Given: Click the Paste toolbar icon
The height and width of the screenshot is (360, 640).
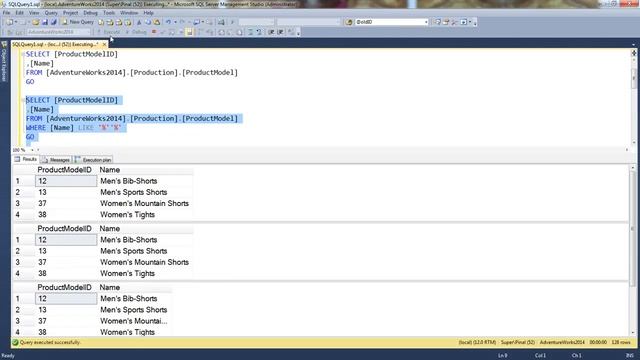Looking at the screenshot, I should pyautogui.click(x=157, y=22).
